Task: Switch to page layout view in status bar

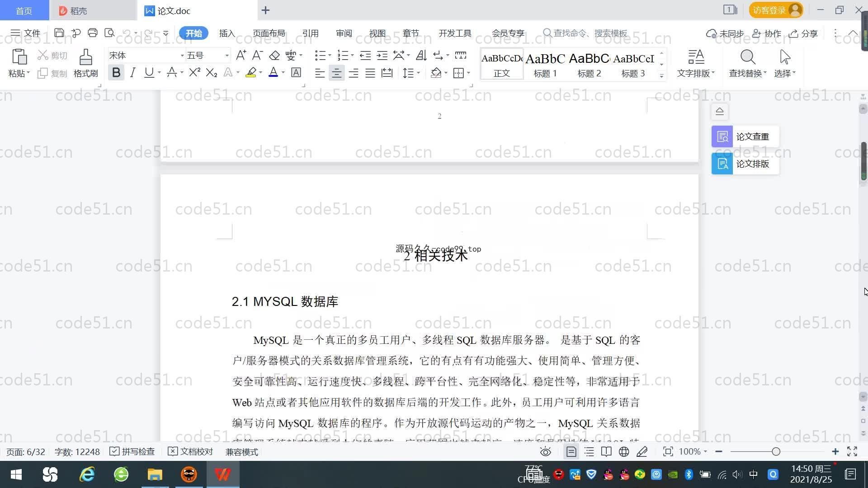Action: pyautogui.click(x=571, y=451)
